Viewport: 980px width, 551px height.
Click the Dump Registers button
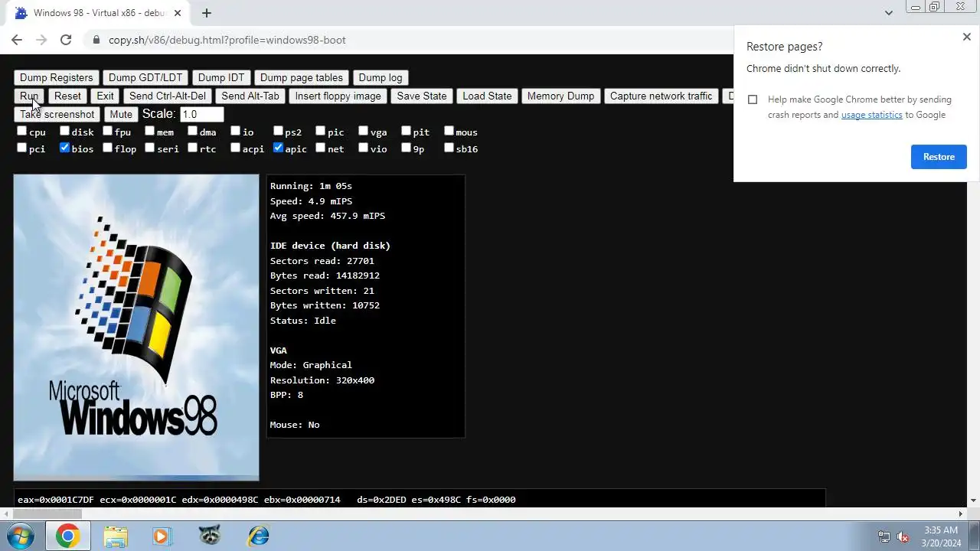tap(56, 77)
